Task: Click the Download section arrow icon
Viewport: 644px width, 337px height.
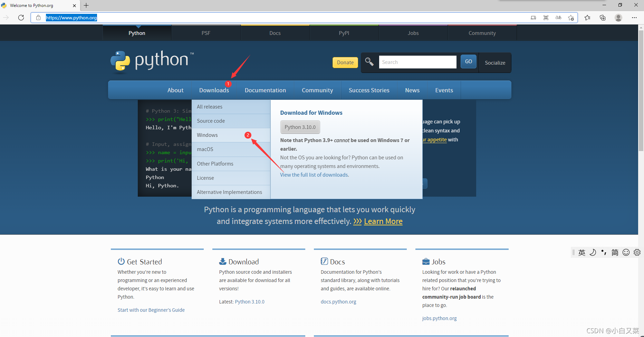Action: click(223, 261)
